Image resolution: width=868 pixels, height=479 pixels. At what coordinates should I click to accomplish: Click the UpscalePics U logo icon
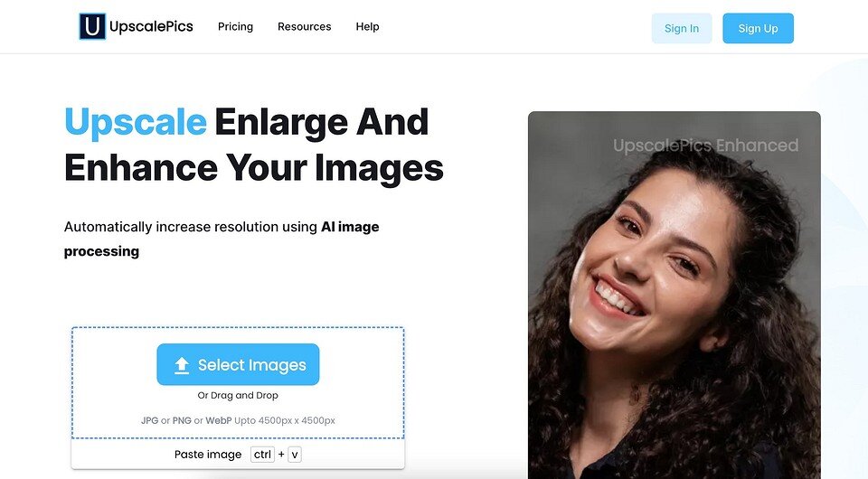pos(92,26)
